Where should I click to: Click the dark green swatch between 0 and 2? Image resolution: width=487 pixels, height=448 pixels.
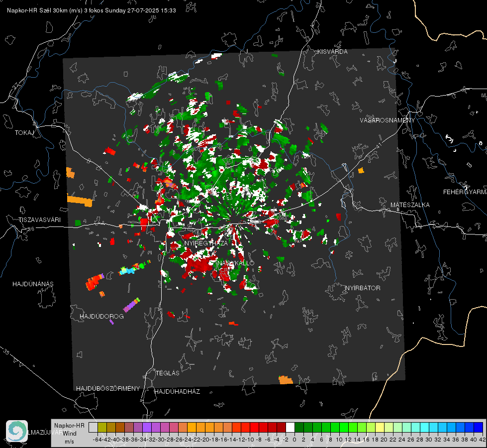299,428
